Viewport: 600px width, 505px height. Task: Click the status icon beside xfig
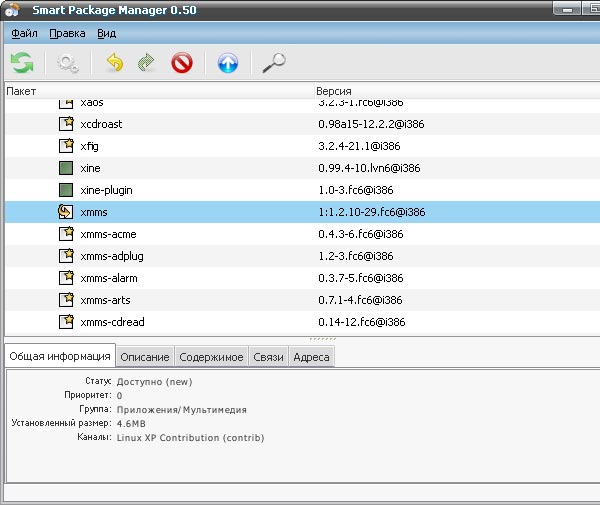(66, 146)
